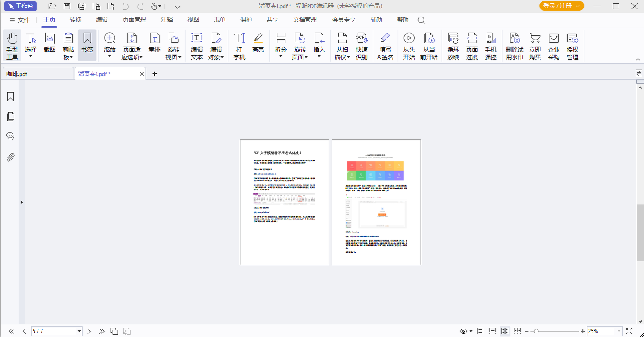Image resolution: width=644 pixels, height=337 pixels.
Task: Open the attachments panel (paperclip)
Action: pyautogui.click(x=11, y=157)
